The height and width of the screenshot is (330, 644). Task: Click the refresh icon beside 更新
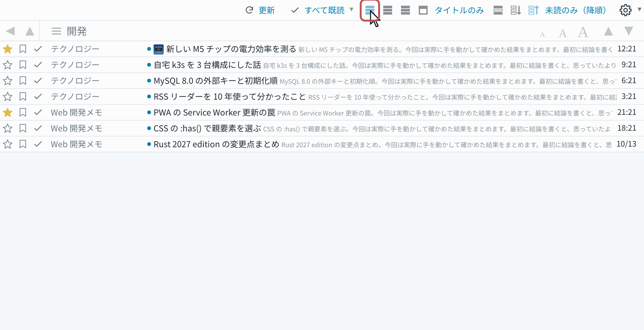coord(249,10)
